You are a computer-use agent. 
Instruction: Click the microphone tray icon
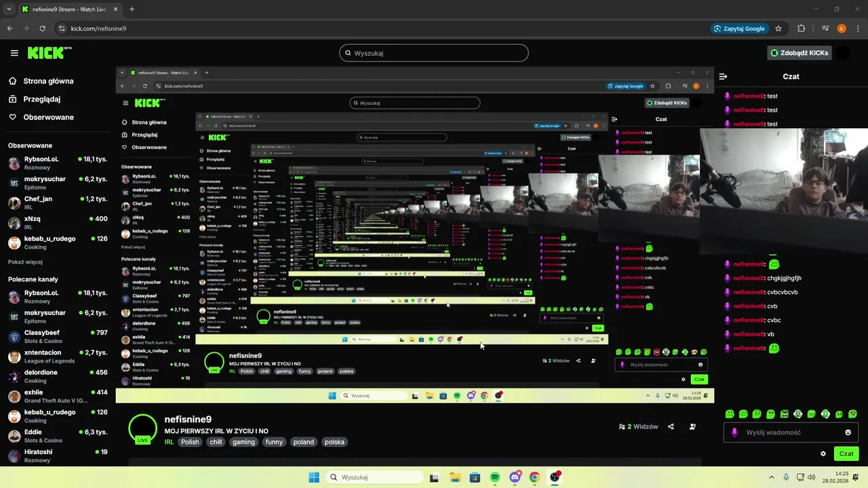(786, 477)
